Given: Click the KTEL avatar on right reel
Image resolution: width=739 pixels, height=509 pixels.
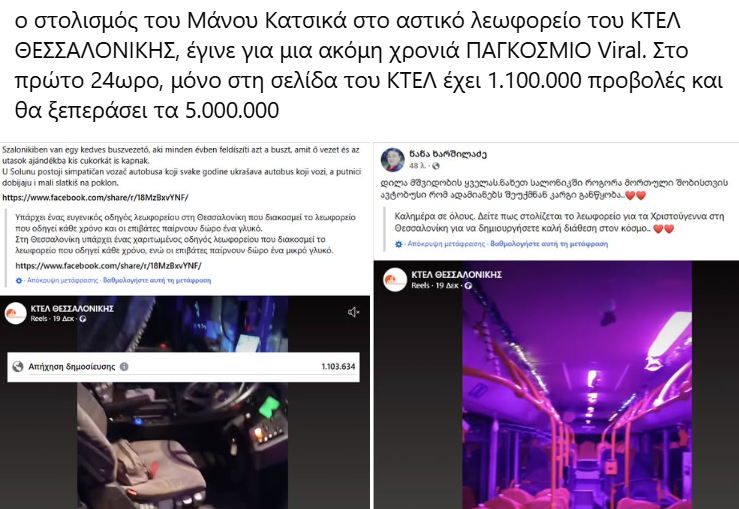Looking at the screenshot, I should [395, 279].
